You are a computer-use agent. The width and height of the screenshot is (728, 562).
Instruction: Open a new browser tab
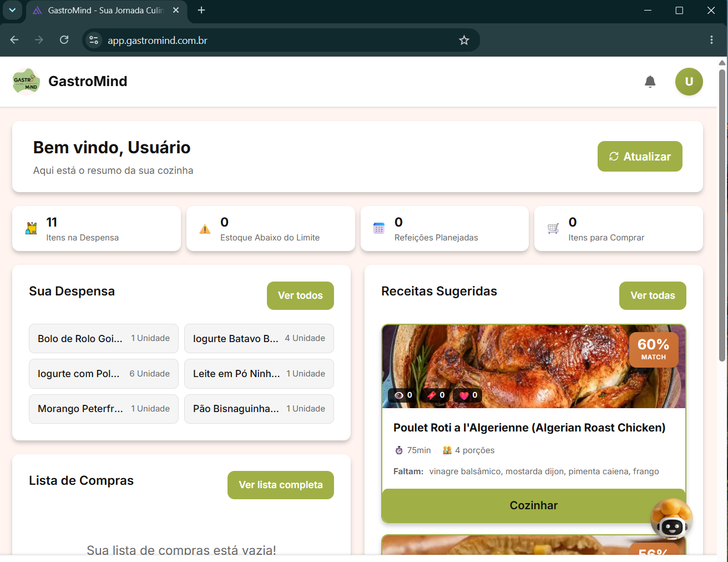coord(201,10)
